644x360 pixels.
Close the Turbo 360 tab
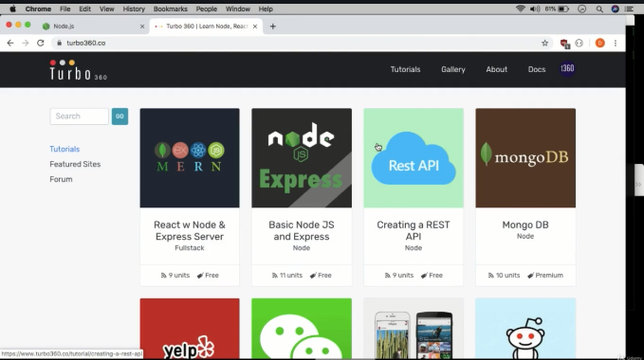[x=255, y=27]
